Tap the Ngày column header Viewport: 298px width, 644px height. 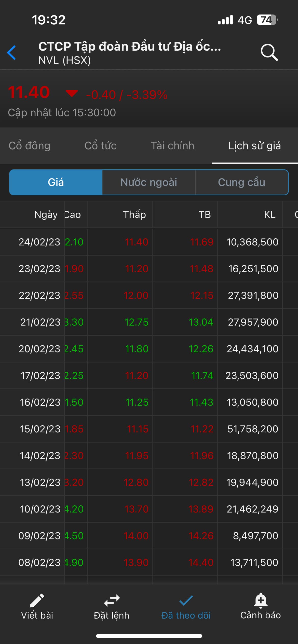point(46,215)
